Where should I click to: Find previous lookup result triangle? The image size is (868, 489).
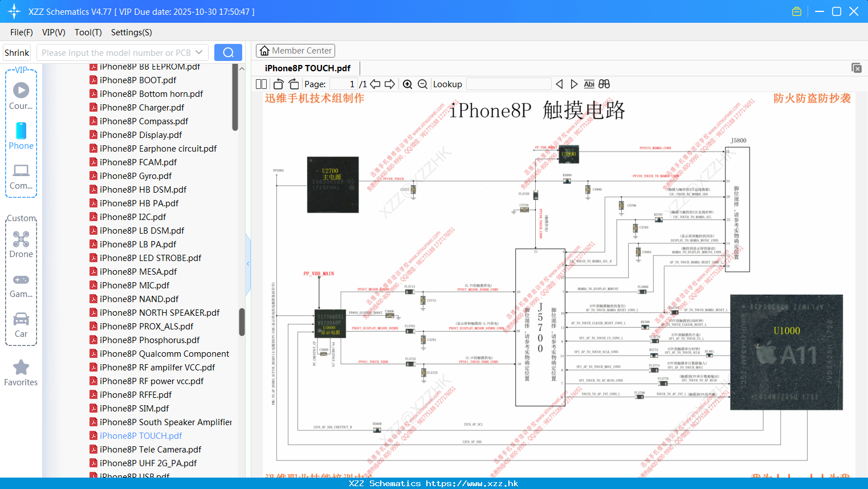tap(559, 84)
